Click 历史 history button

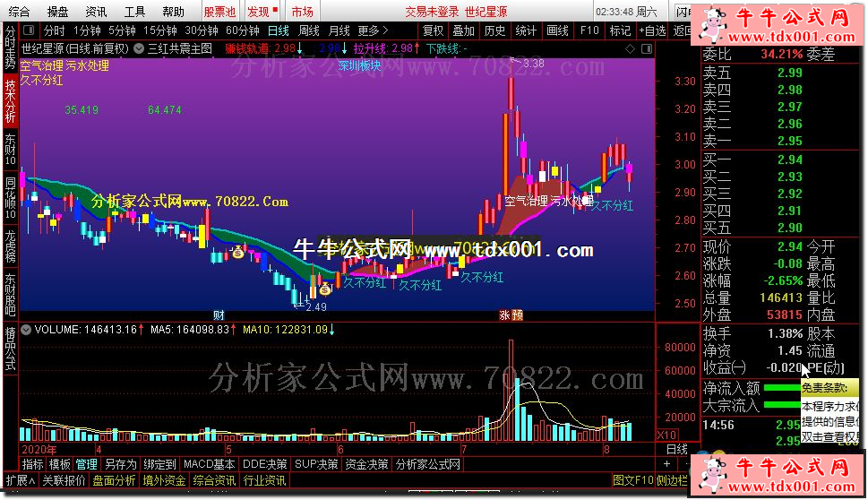tap(494, 30)
